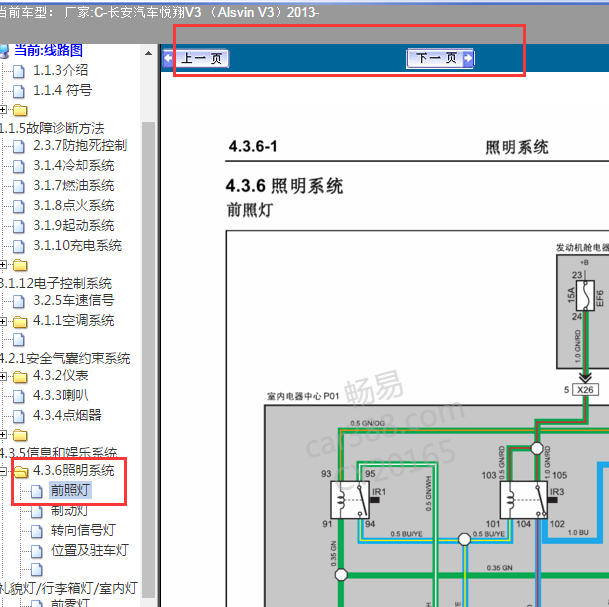Image resolution: width=609 pixels, height=607 pixels.
Task: Click the page icon beside 3.1.7燃油系统
Action: (x=18, y=186)
